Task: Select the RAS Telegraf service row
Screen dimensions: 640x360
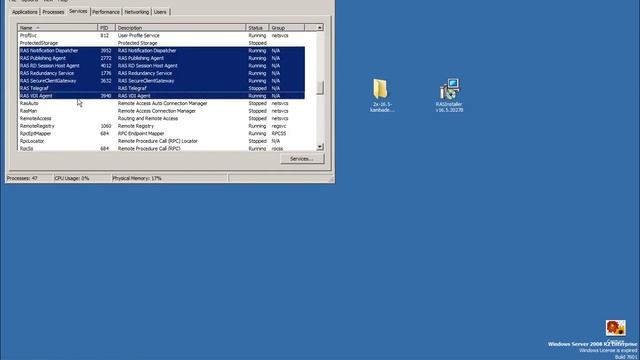Action: (x=162, y=88)
